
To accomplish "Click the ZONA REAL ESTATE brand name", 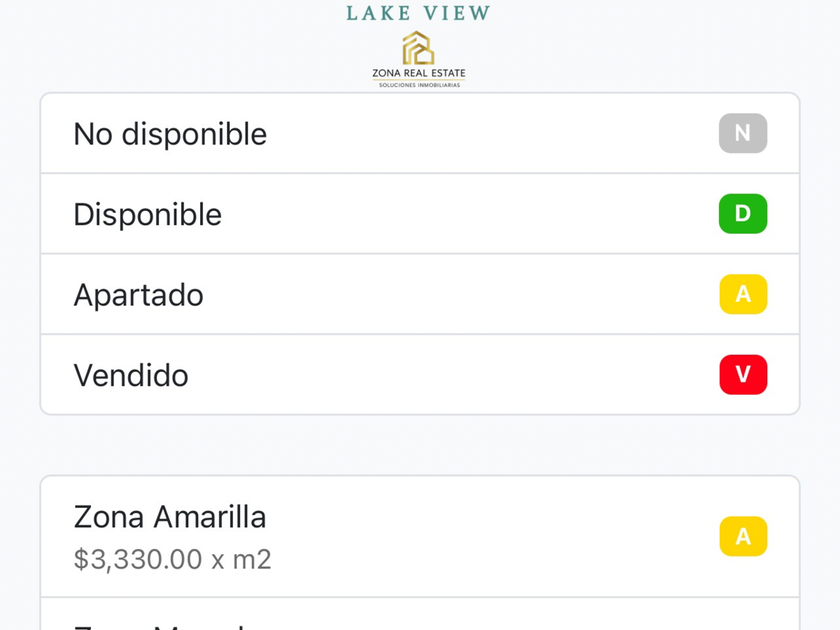I will pos(418,73).
